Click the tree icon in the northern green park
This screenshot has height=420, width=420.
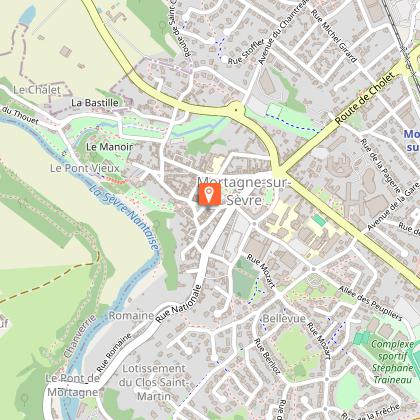coord(163,25)
